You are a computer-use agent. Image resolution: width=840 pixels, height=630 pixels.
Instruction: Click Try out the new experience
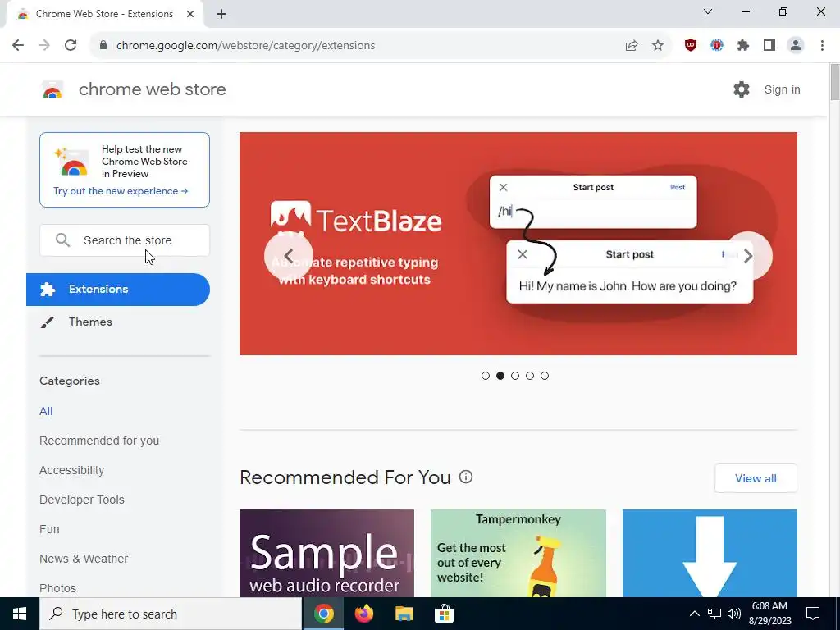click(121, 190)
